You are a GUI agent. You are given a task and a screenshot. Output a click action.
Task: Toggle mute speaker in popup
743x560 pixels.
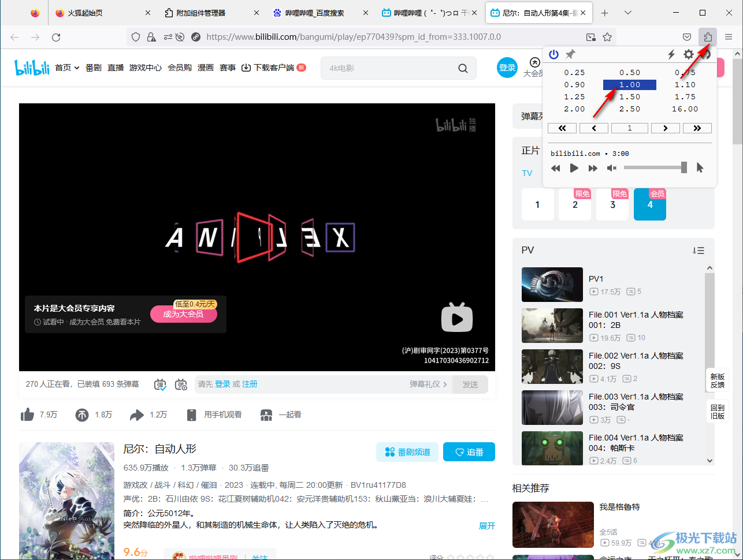pyautogui.click(x=612, y=168)
